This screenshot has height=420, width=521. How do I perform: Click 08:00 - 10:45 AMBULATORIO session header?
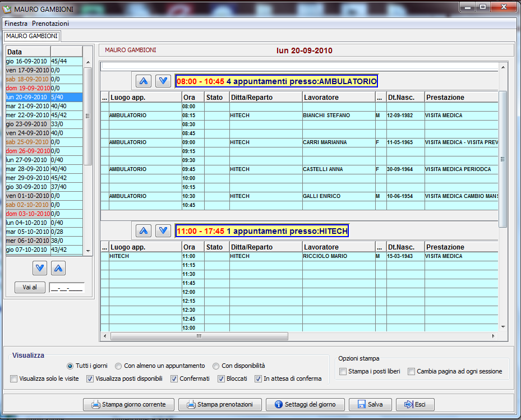click(276, 81)
